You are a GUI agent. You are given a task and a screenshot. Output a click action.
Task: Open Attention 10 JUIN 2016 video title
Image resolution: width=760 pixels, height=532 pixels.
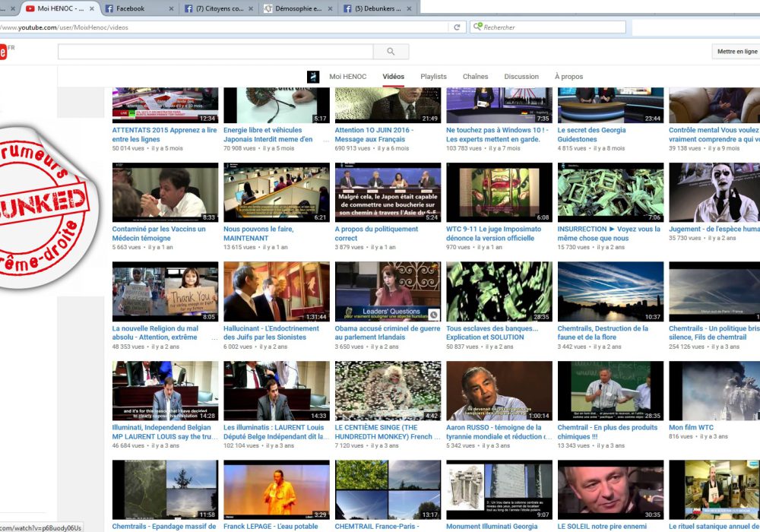tap(374, 135)
